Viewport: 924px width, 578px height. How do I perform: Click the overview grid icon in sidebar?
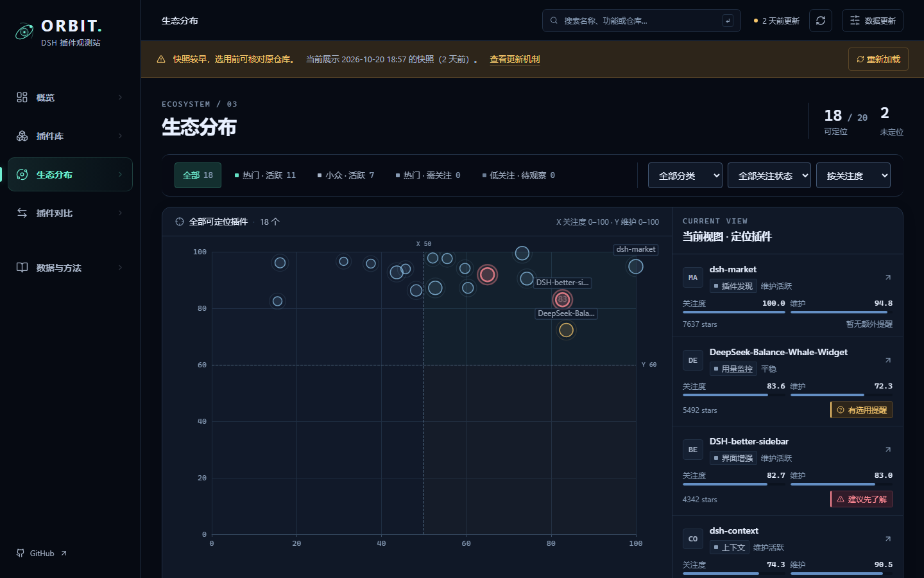[x=22, y=97]
